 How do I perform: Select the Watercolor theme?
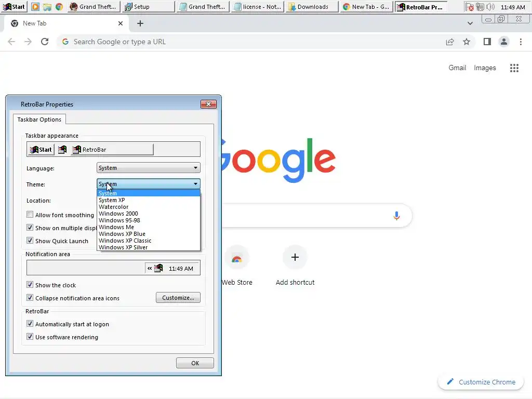[x=148, y=207]
